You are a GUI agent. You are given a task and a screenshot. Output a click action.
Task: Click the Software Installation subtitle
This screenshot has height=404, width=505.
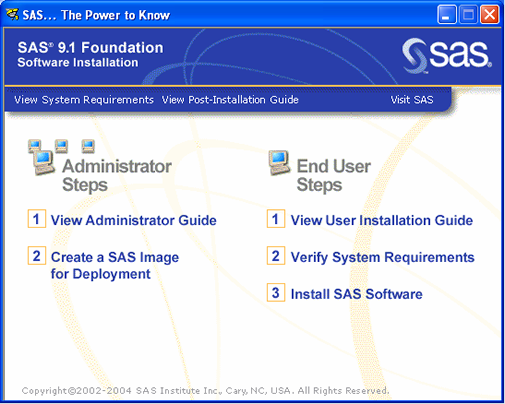pyautogui.click(x=78, y=62)
